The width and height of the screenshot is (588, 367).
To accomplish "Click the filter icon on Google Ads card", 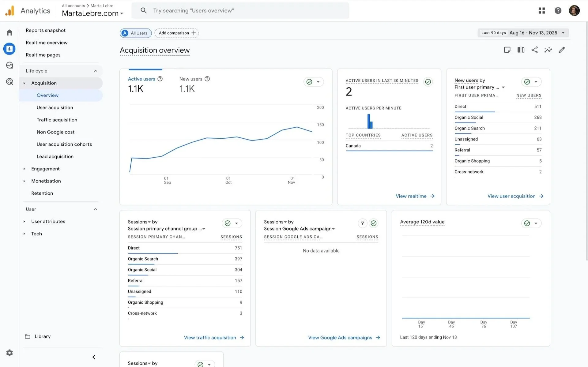I will tap(363, 223).
